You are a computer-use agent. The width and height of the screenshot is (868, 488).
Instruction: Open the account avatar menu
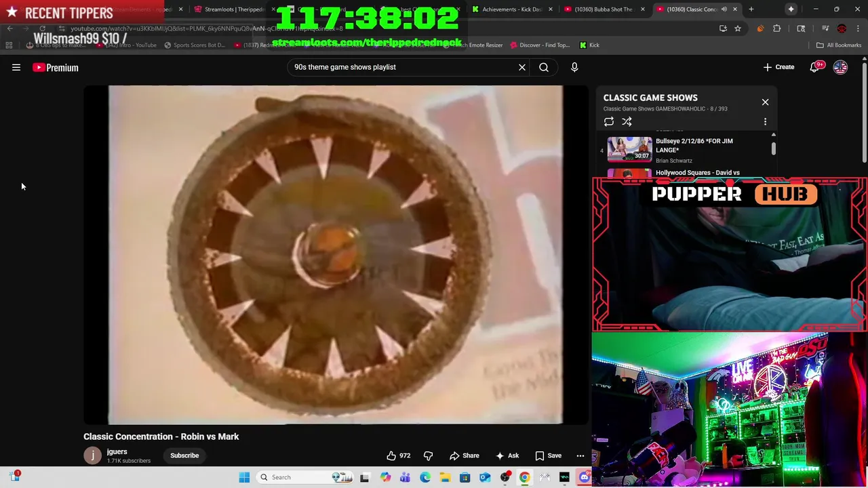pos(840,67)
